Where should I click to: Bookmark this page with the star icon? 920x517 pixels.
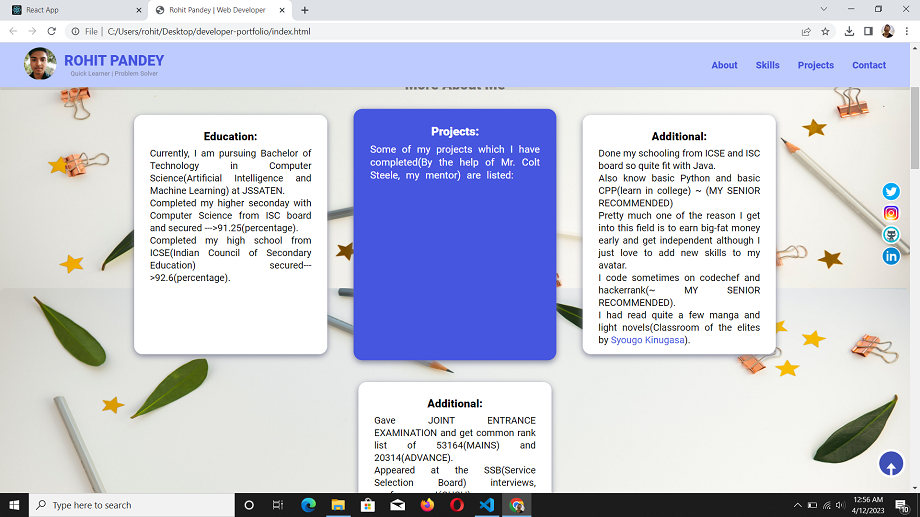pyautogui.click(x=825, y=31)
